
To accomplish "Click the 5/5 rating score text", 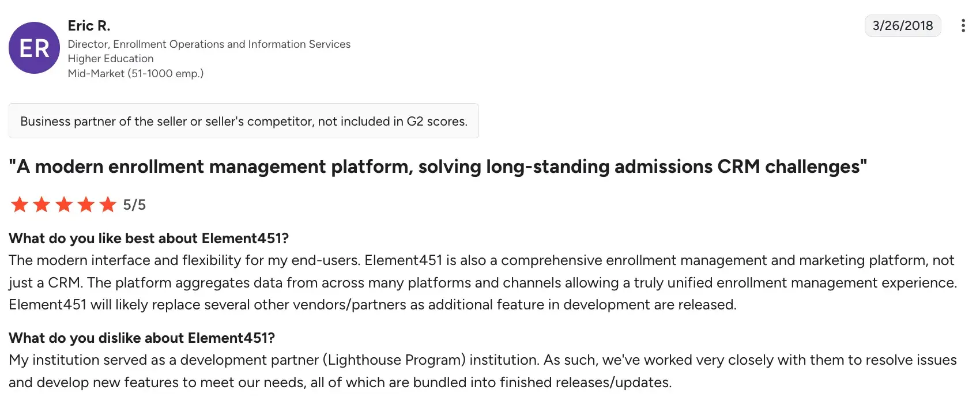I will click(134, 205).
